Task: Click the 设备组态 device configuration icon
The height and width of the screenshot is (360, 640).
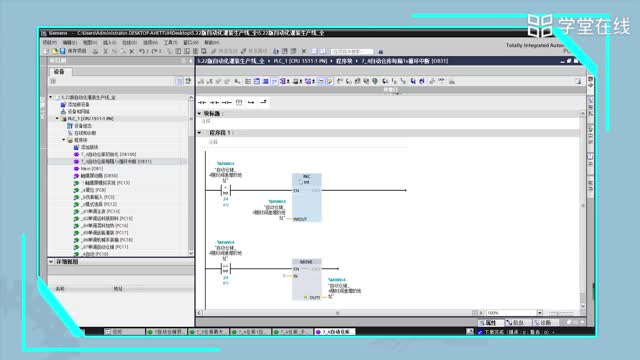Action: click(70, 126)
